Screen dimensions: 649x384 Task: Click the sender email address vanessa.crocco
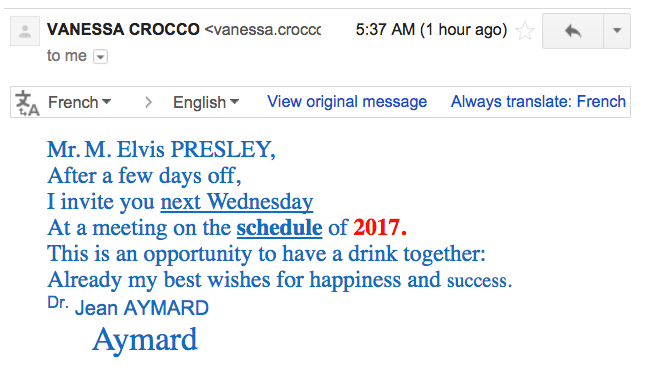point(263,29)
